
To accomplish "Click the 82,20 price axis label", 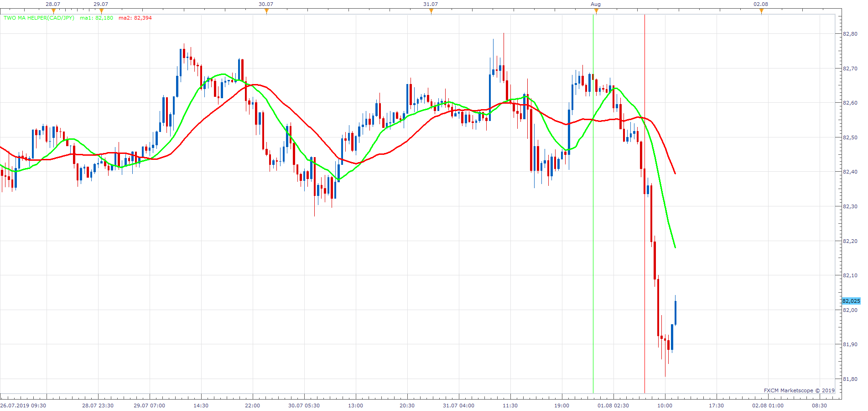I will coord(850,241).
